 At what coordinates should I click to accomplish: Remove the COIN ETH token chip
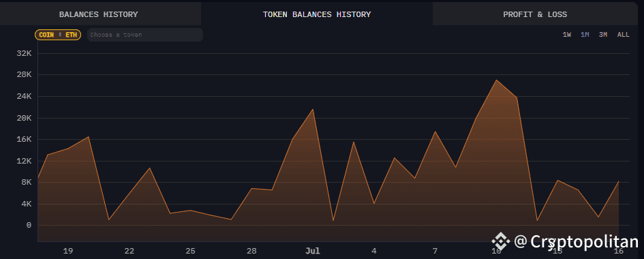tap(58, 35)
